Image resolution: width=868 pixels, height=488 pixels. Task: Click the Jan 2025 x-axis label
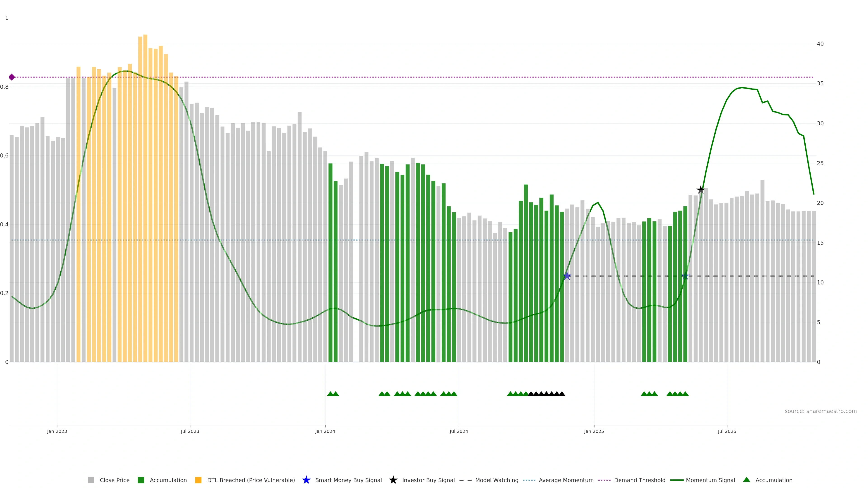594,431
